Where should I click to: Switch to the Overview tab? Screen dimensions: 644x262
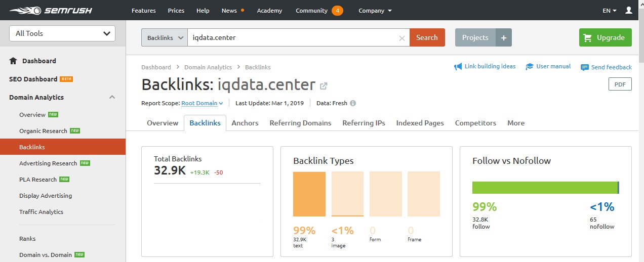[163, 123]
